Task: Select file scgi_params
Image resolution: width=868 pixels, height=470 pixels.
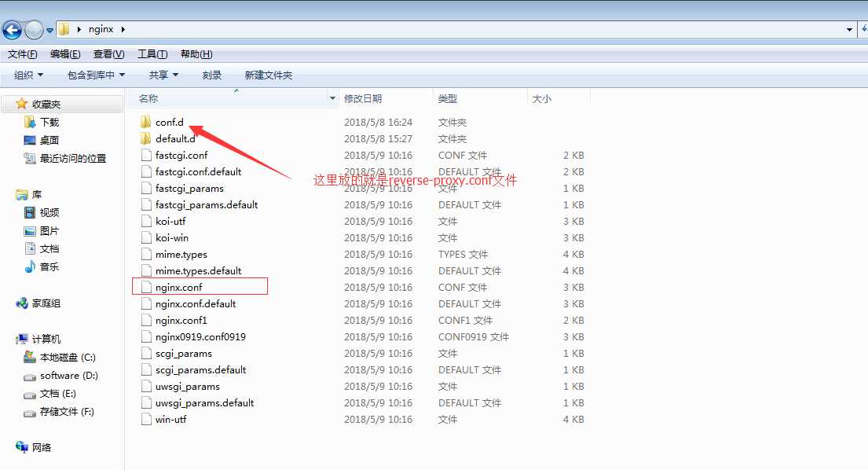Action: (183, 353)
